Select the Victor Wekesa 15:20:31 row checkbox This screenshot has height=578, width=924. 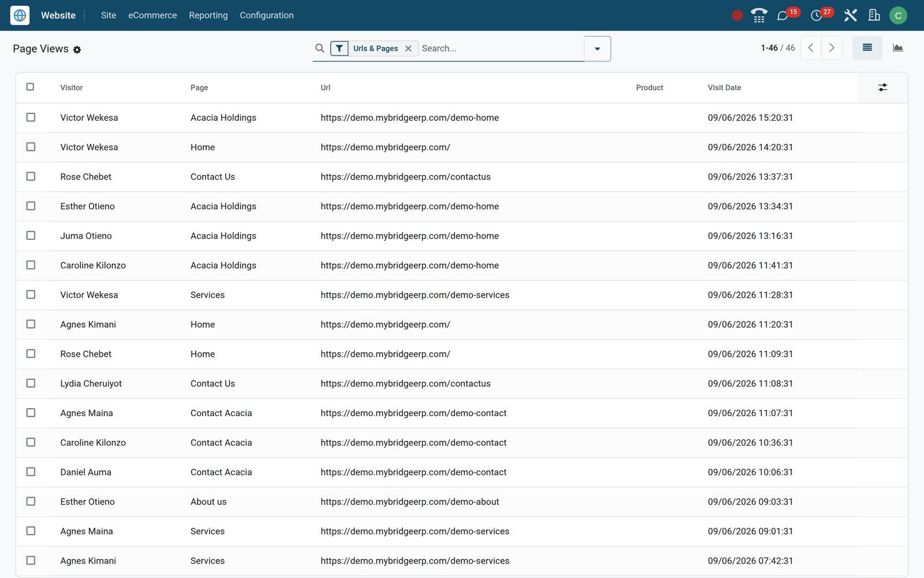[31, 117]
